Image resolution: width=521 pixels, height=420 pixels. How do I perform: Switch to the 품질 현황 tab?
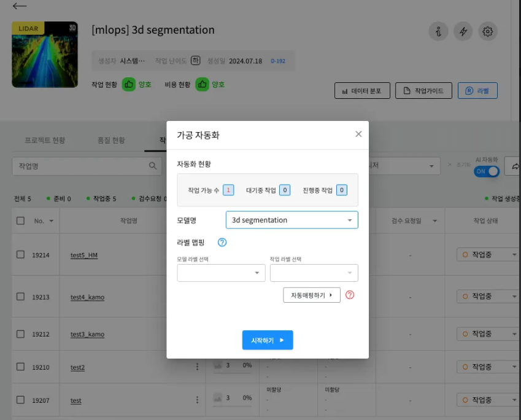(111, 140)
